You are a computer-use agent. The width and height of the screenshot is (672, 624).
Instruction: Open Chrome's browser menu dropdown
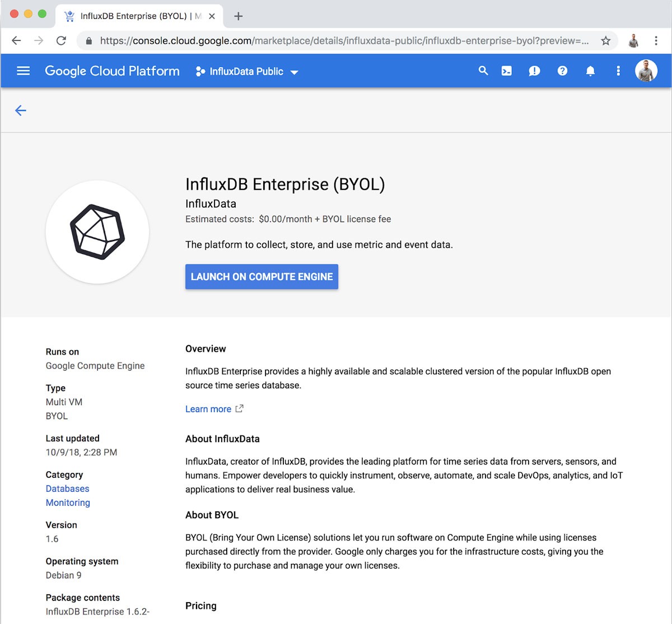tap(656, 41)
